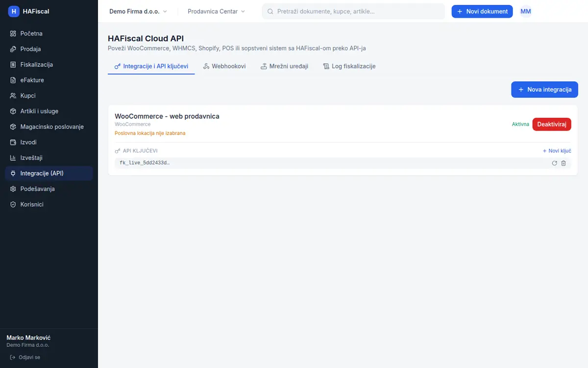The height and width of the screenshot is (368, 588).
Task: Click Magacinsko poslovanje label
Action: pos(52,127)
